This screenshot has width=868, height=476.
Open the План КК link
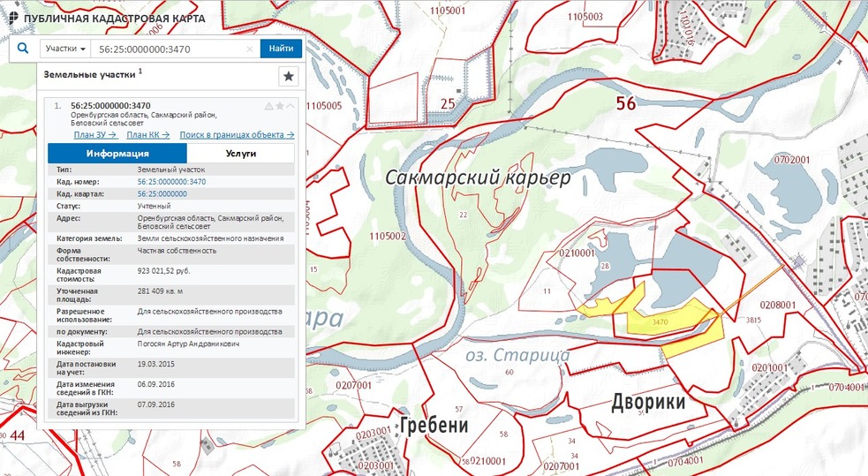pyautogui.click(x=147, y=135)
